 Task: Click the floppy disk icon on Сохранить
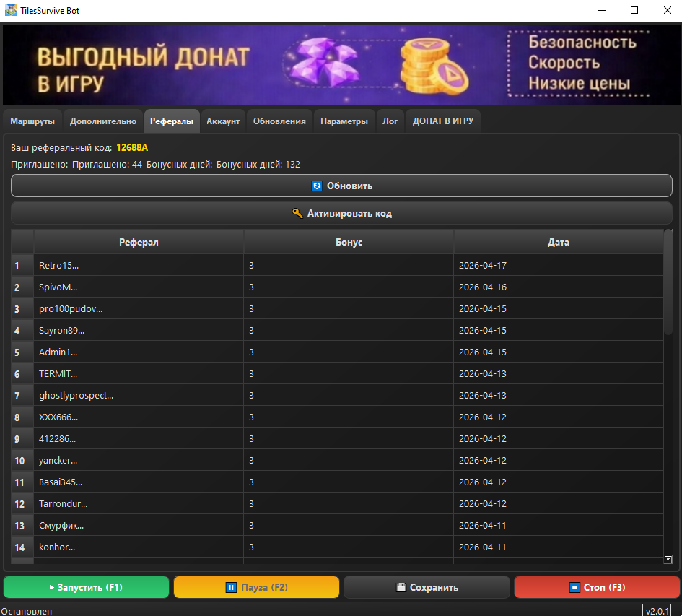pyautogui.click(x=401, y=587)
